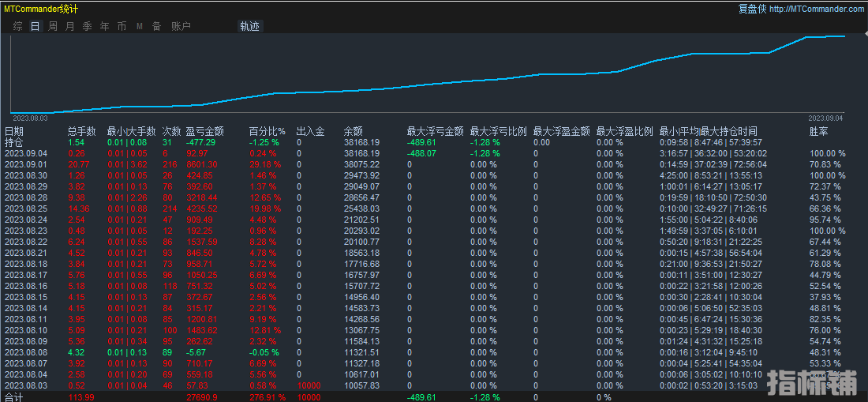Open the 币 currency tab

click(122, 26)
